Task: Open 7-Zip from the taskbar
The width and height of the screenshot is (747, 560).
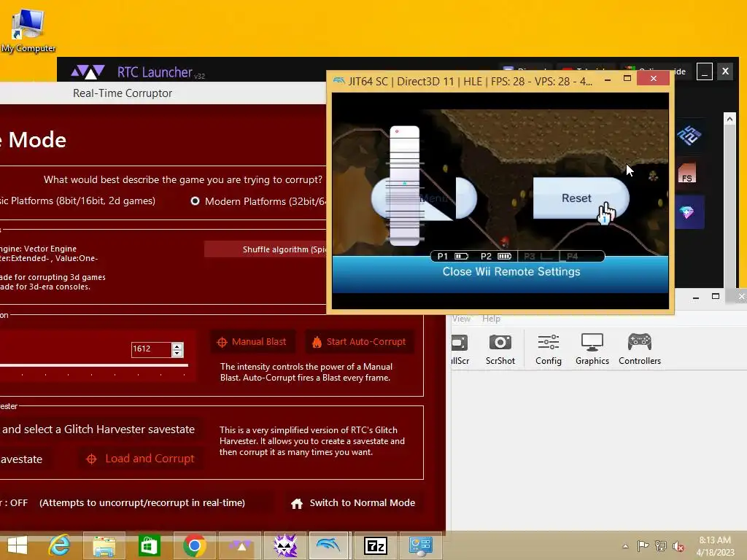Action: point(376,545)
